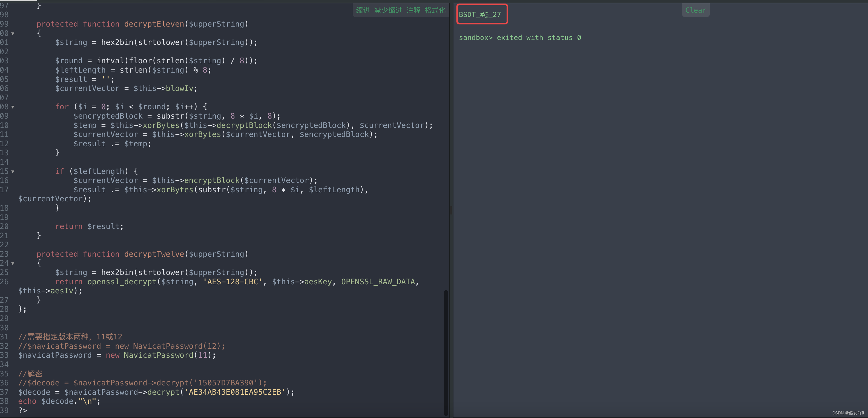Click the $this->blowIv reference

pyautogui.click(x=163, y=88)
